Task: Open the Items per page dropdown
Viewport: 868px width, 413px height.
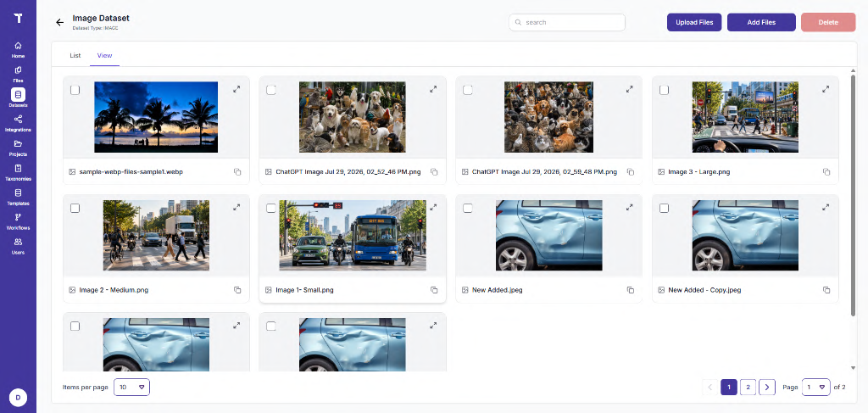Action: 131,388
